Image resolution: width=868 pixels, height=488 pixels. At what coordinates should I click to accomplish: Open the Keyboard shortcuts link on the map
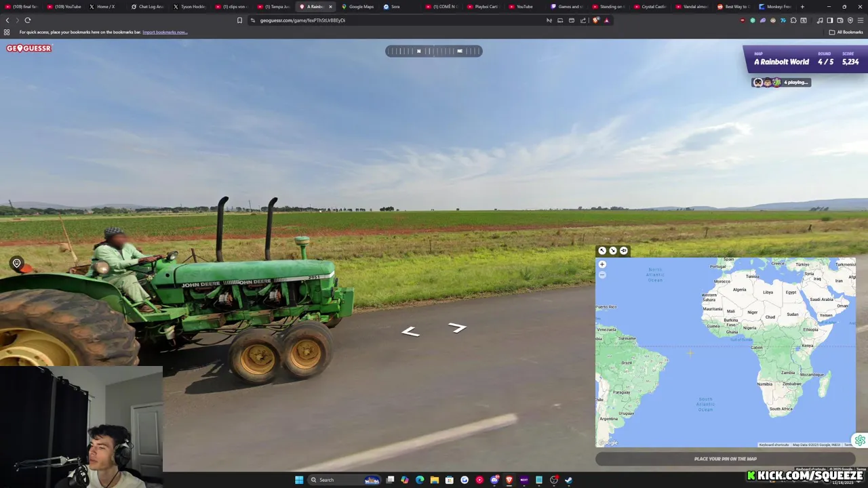coord(774,445)
